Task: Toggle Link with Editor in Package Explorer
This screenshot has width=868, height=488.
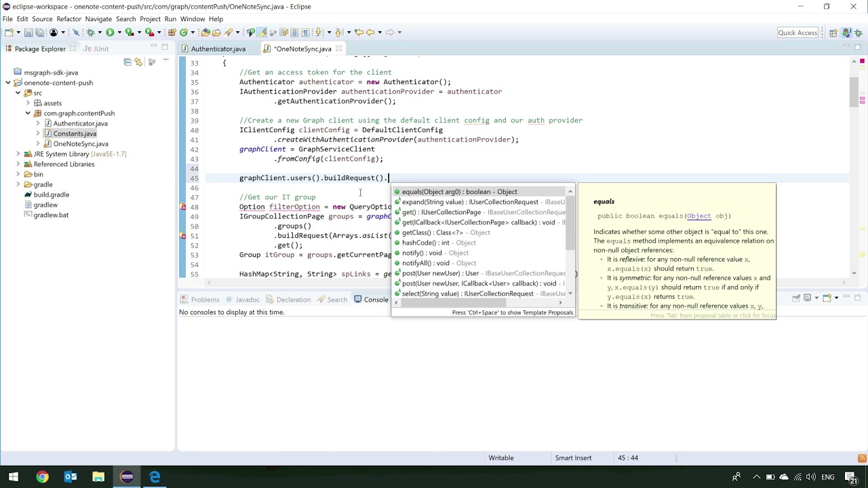Action: click(x=138, y=62)
